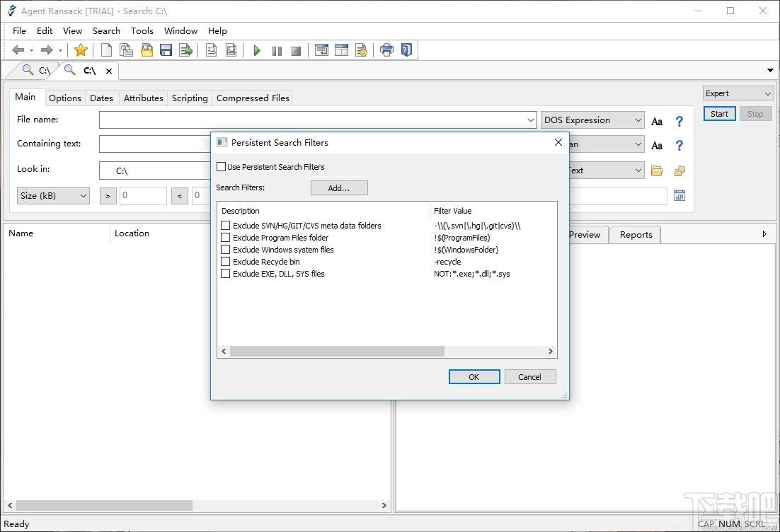
Task: Check Exclude Recycle bin filter
Action: click(x=225, y=261)
